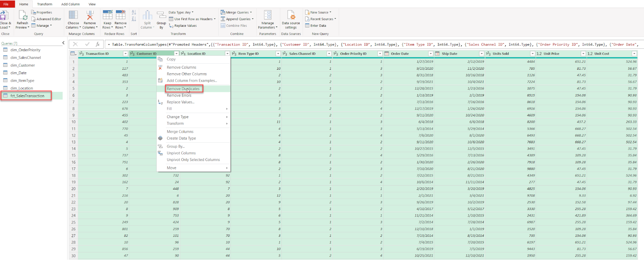Click the fx formula icon
644x260 pixels.
pos(98,44)
